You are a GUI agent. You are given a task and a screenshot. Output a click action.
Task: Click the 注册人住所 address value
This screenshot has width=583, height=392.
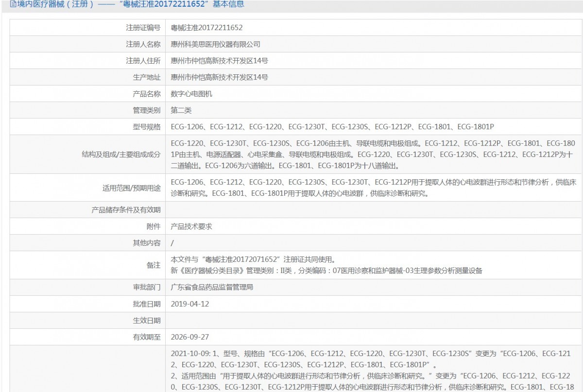point(220,61)
